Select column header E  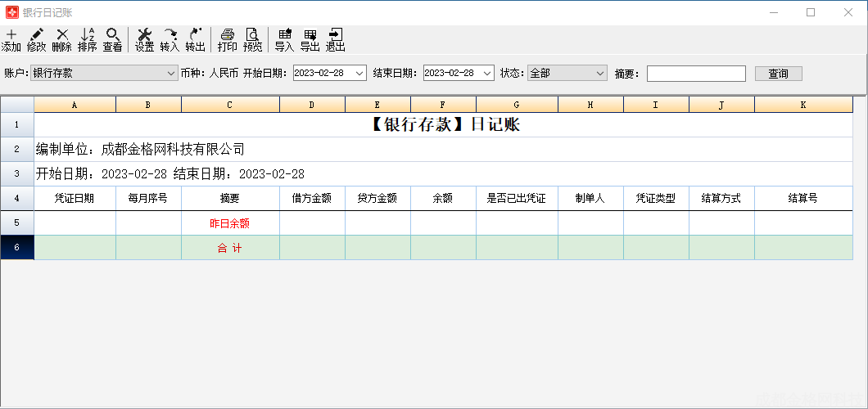(377, 105)
